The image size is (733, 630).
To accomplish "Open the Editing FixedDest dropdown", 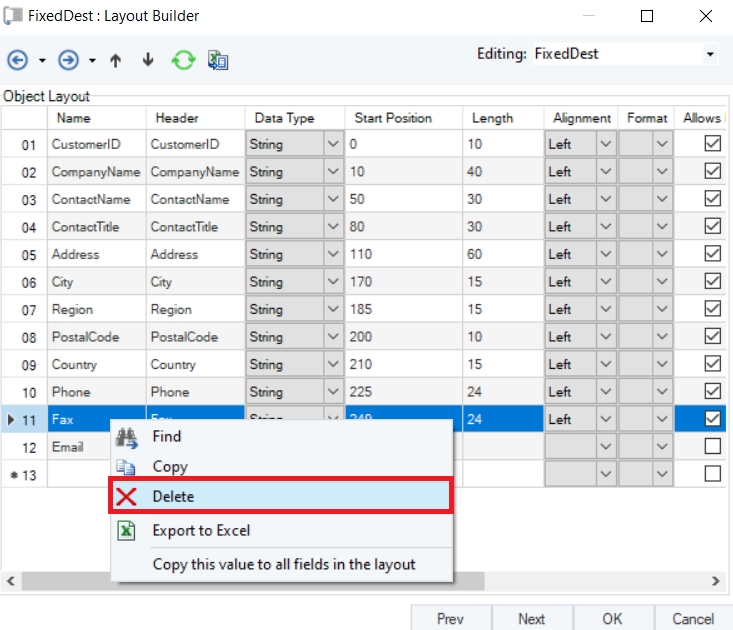I will coord(710,54).
